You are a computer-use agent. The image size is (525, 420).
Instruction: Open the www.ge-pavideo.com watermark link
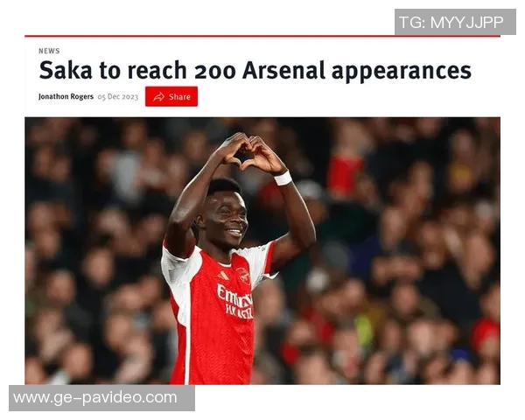101,398
